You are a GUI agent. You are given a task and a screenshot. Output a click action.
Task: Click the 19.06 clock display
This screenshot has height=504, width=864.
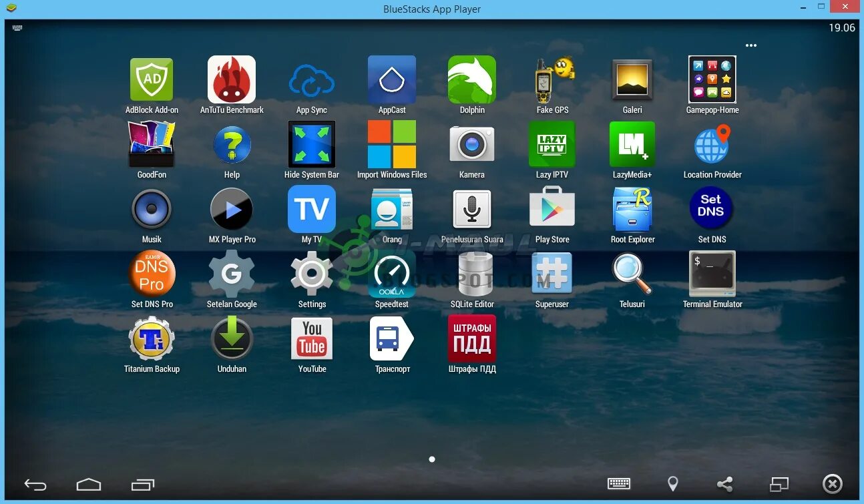click(x=841, y=28)
